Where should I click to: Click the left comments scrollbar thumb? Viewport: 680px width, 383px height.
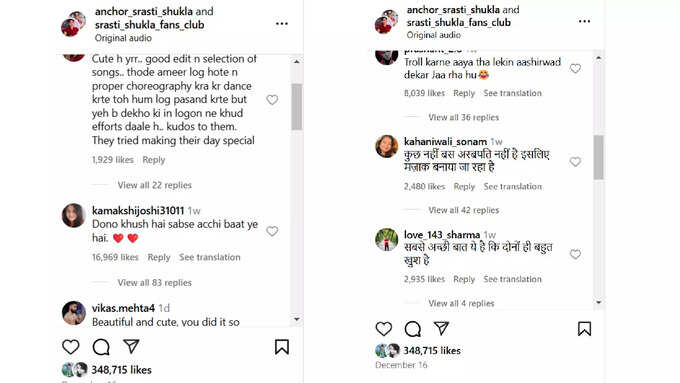click(297, 107)
